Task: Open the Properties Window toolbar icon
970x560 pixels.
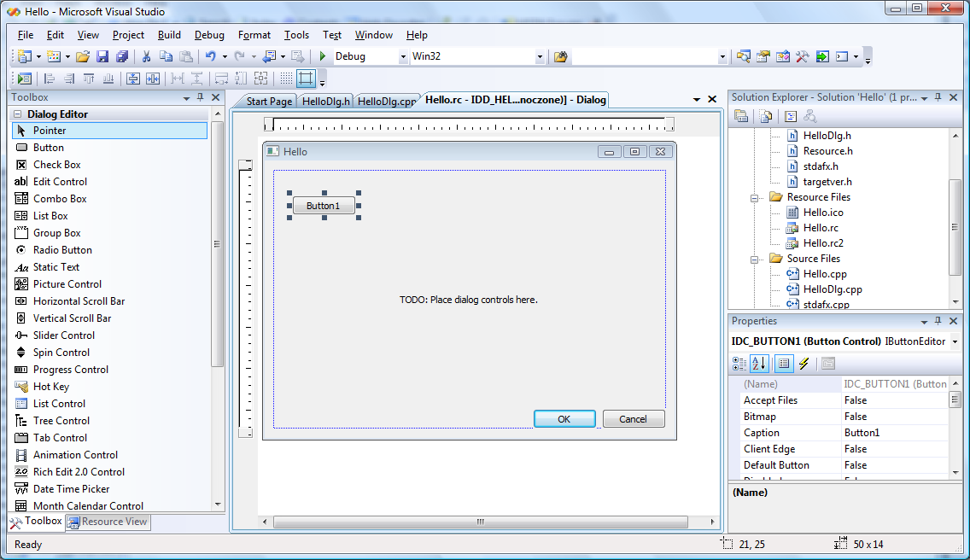Action: point(763,57)
